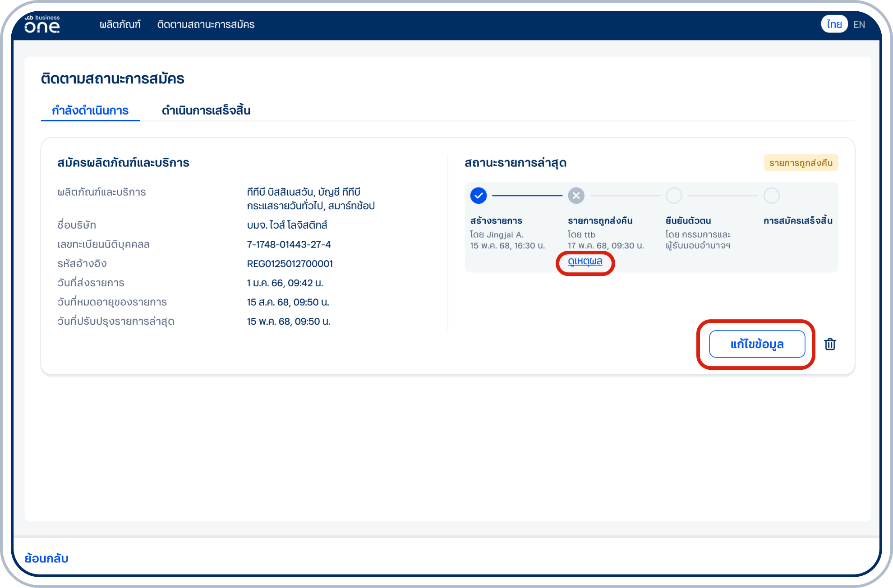Click the blue checkmark step circle

[x=478, y=195]
